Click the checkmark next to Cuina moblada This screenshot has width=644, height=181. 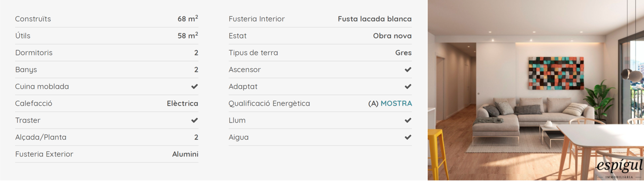click(x=195, y=86)
